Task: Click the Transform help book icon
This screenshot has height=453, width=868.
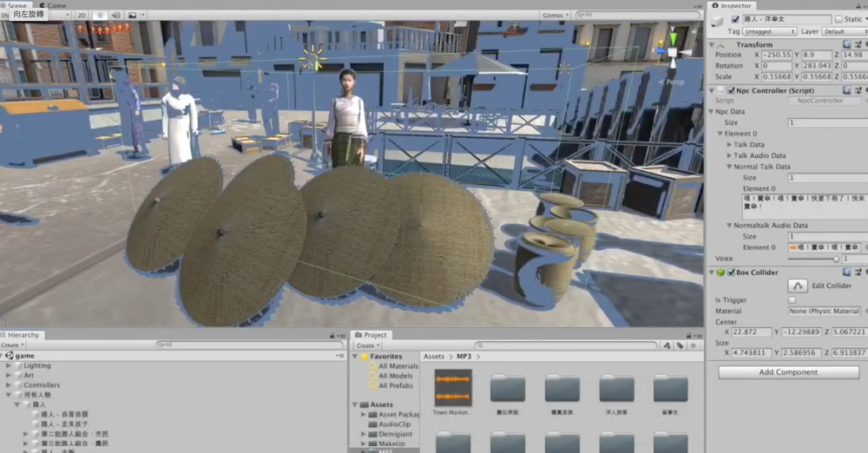Action: pos(846,44)
